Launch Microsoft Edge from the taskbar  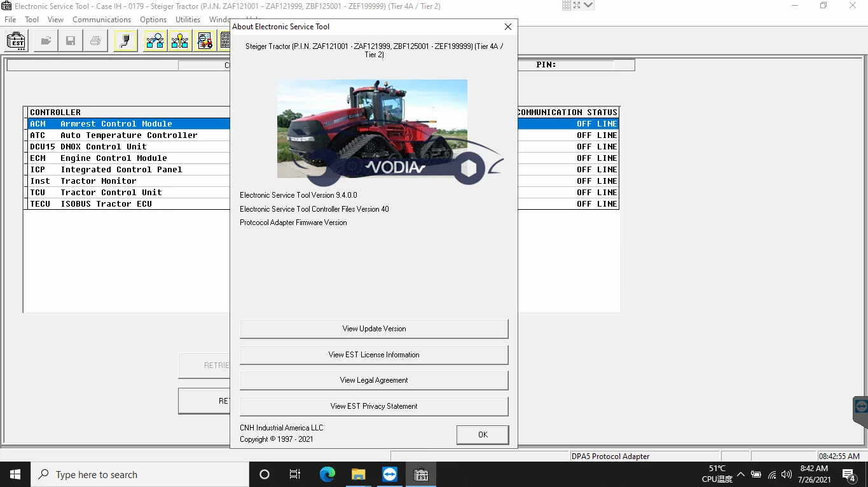click(x=327, y=474)
